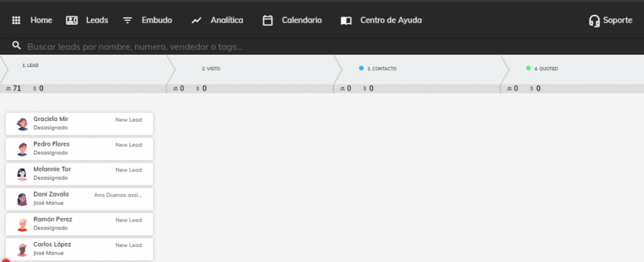The image size is (644, 262).
Task: Click the Soporte button
Action: (610, 20)
